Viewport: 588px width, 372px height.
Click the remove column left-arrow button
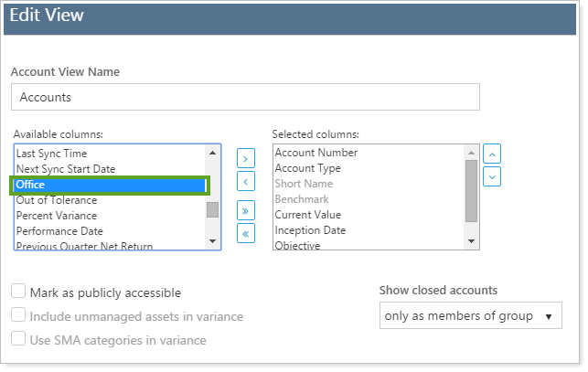coord(246,181)
